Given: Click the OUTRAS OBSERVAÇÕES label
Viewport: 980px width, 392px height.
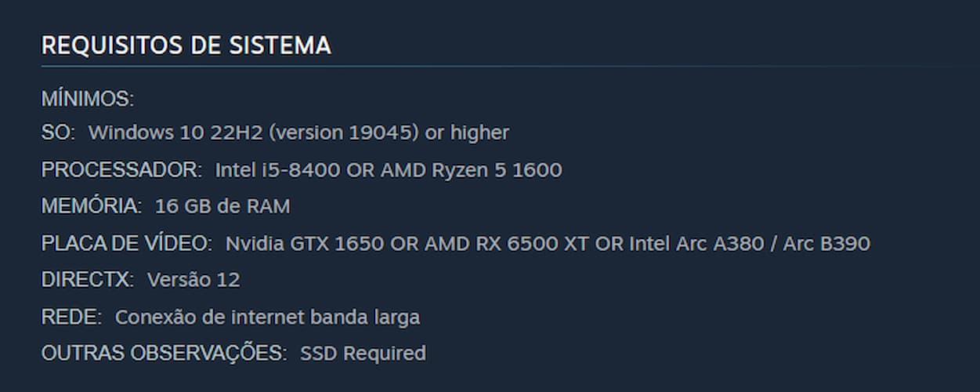Looking at the screenshot, I should pos(164,354).
